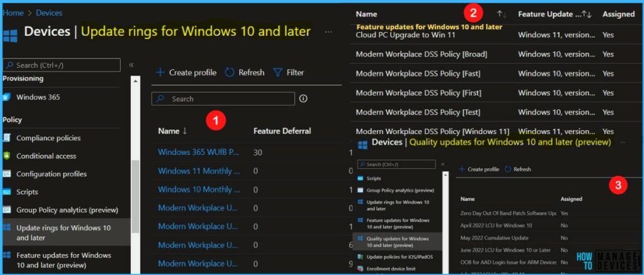Click Refresh circular icon in Update rings pane
Image resolution: width=644 pixels, height=275 pixels.
click(x=230, y=72)
